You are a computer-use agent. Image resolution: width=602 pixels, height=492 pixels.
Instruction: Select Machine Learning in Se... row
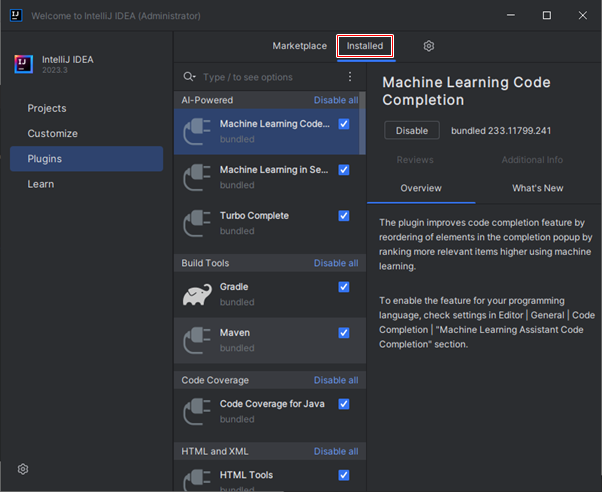click(x=270, y=178)
